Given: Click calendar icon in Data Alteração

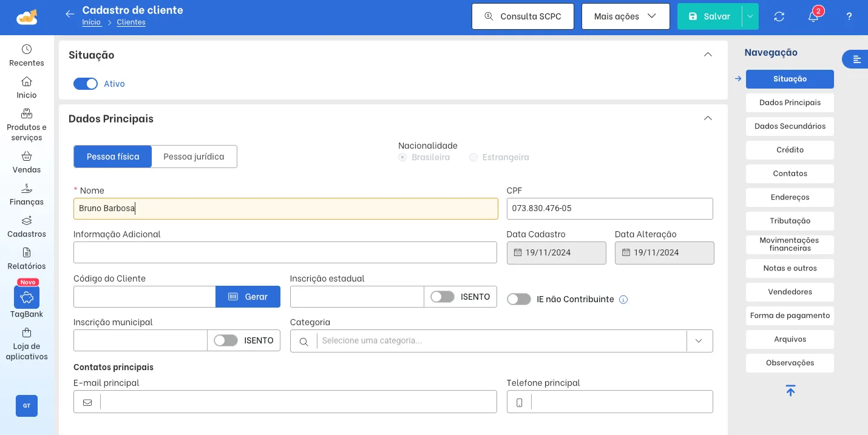Looking at the screenshot, I should point(626,252).
